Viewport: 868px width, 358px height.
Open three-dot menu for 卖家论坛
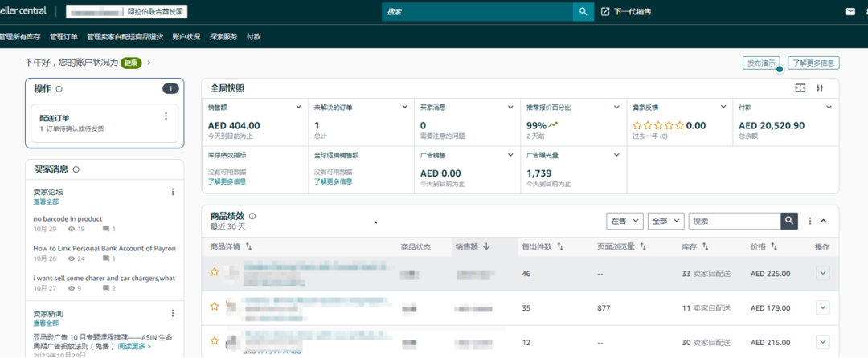[173, 192]
